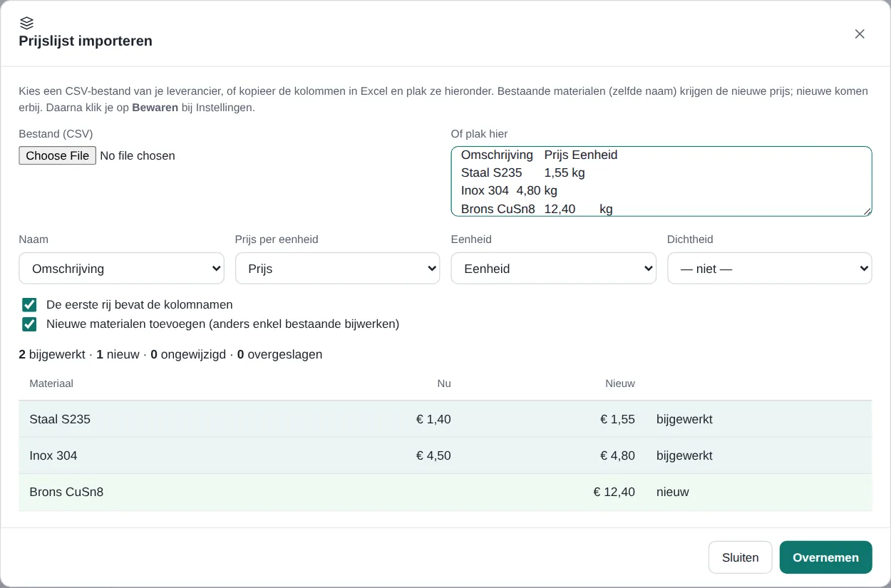Click the Brons CuSn8 material name
This screenshot has width=891, height=588.
[x=66, y=492]
